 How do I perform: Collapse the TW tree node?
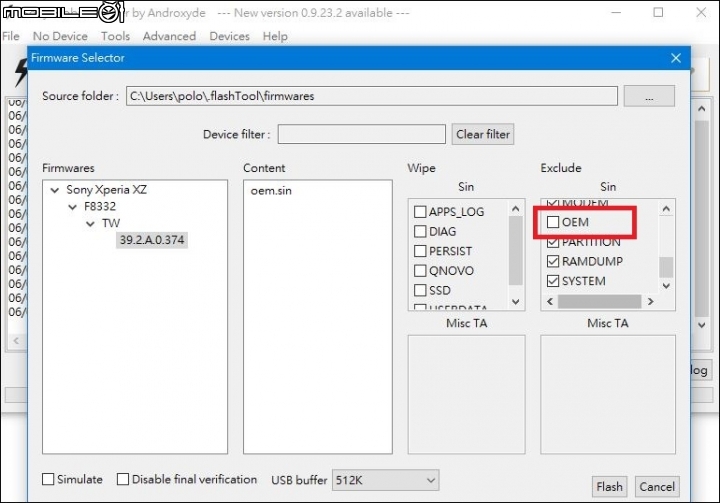pyautogui.click(x=90, y=224)
